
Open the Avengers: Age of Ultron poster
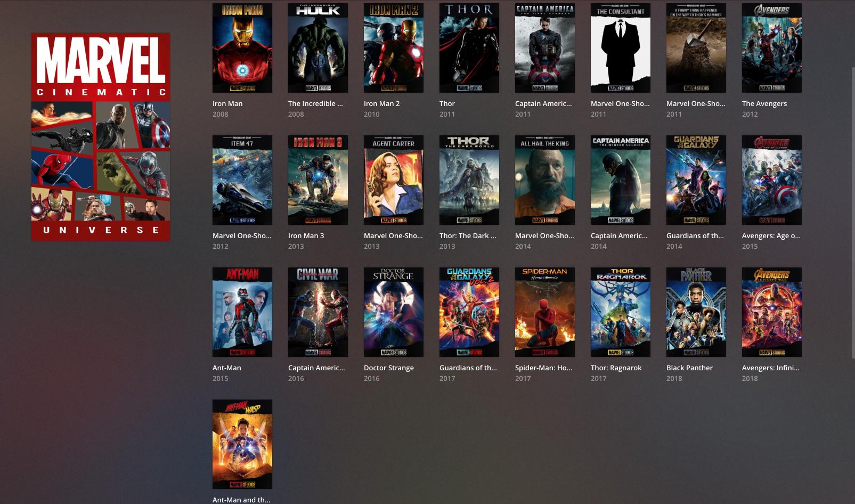[x=771, y=180]
